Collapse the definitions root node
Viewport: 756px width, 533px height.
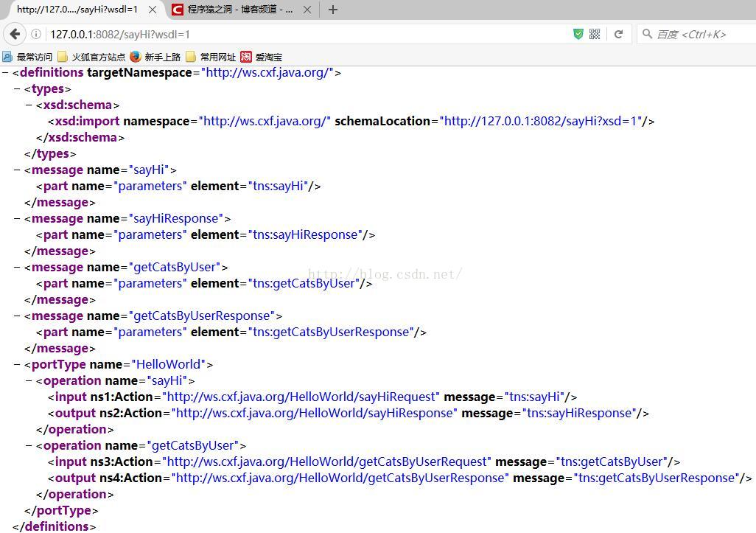(5, 73)
